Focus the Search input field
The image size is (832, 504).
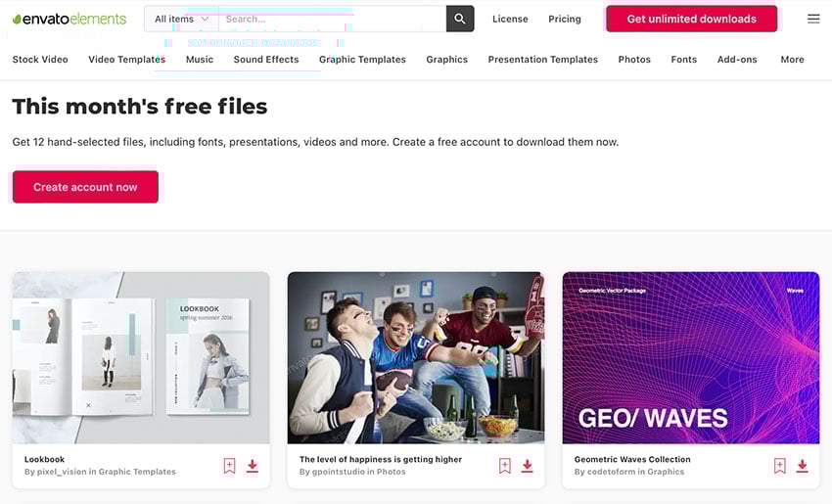[332, 20]
